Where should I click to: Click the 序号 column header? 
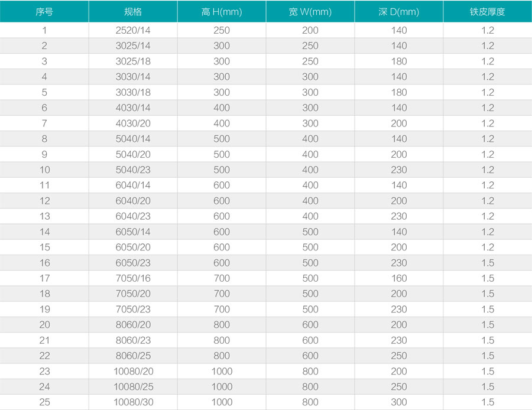(44, 12)
